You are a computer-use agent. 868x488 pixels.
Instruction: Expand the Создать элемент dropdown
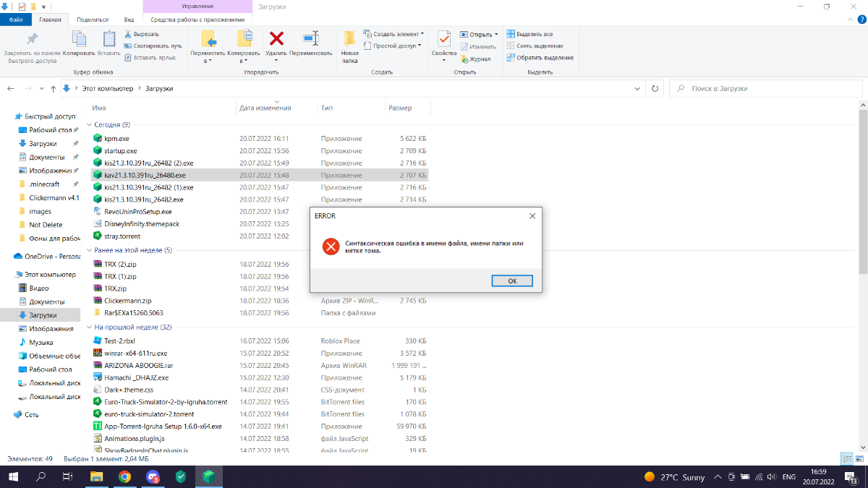pos(422,34)
